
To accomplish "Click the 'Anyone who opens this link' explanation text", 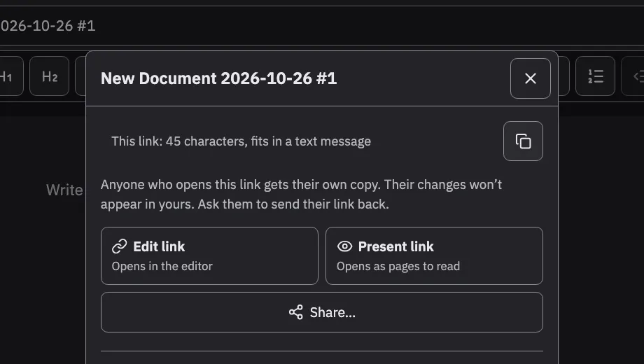I will (x=301, y=195).
